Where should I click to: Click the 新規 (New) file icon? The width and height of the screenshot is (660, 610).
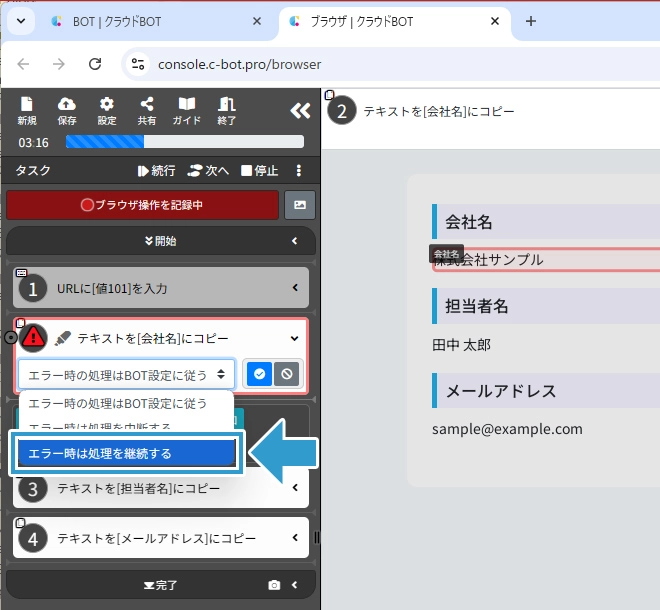coord(27,110)
